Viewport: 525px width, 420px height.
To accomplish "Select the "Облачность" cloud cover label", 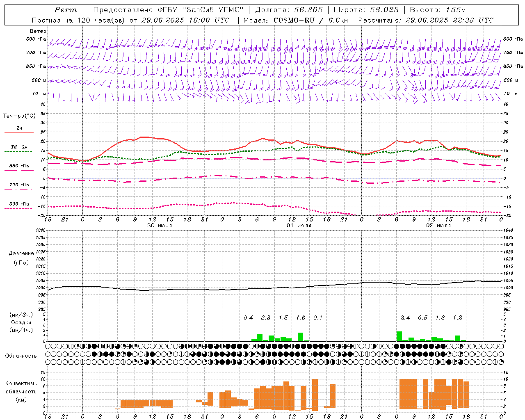I will (x=21, y=356).
